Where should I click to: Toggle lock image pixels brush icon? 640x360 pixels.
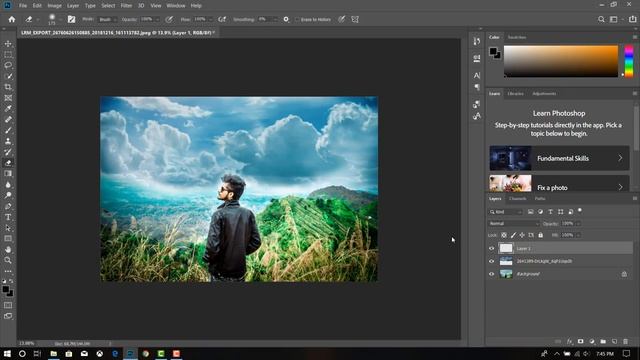point(513,235)
